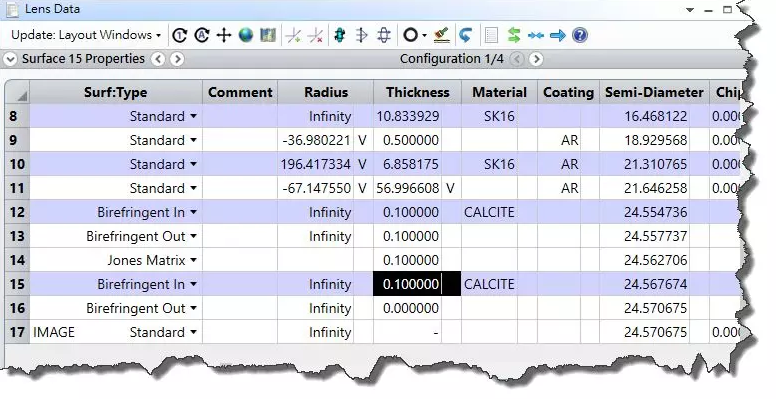Click the CALCITE material cell on row 12

click(489, 212)
